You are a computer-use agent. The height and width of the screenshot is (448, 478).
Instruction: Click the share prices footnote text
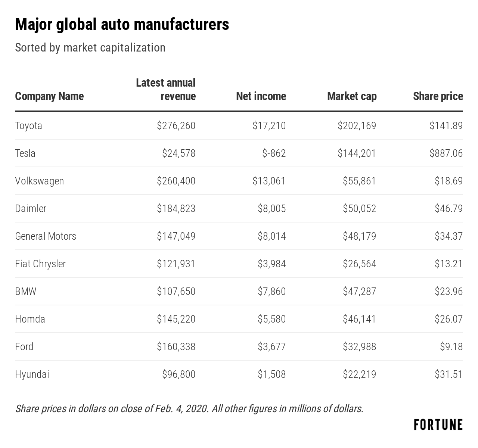[189, 408]
